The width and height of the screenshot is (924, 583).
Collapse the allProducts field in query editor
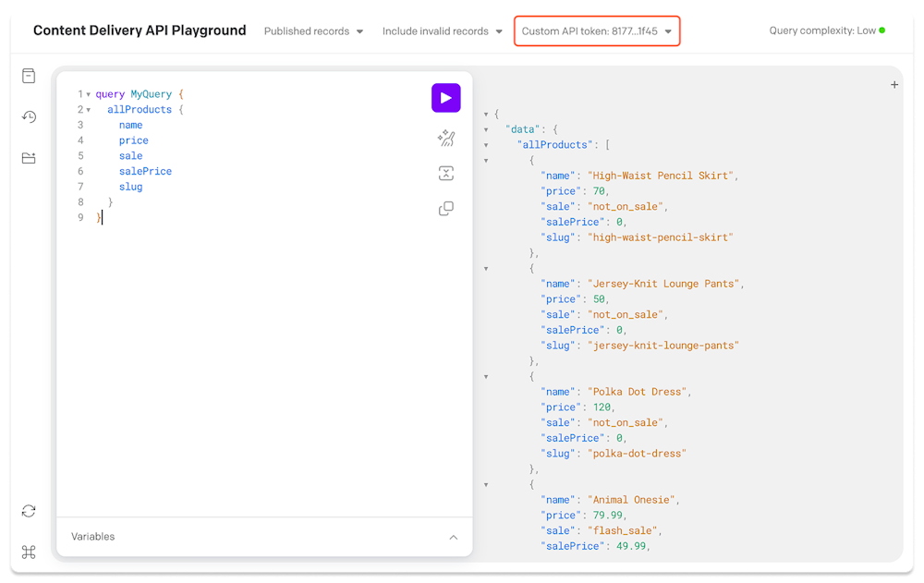[88, 110]
